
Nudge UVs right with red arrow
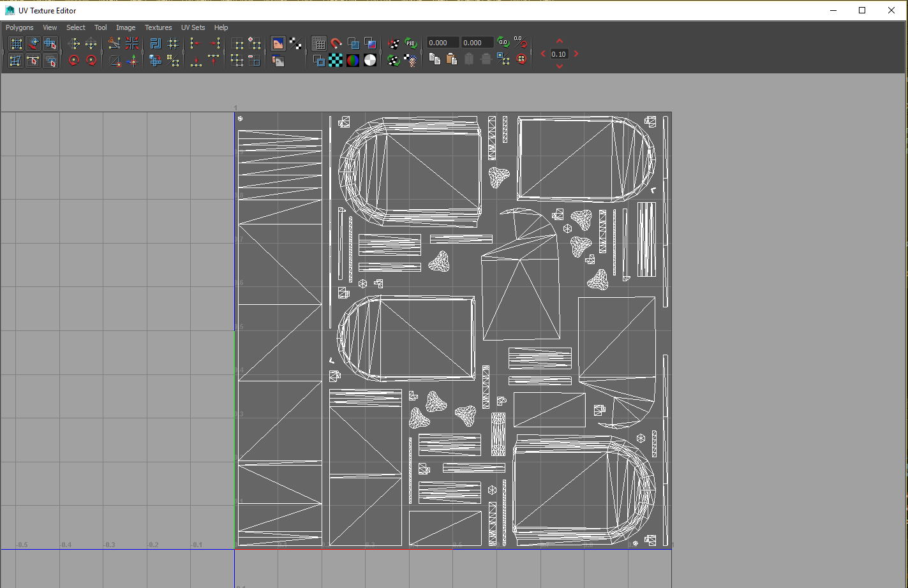pos(576,54)
